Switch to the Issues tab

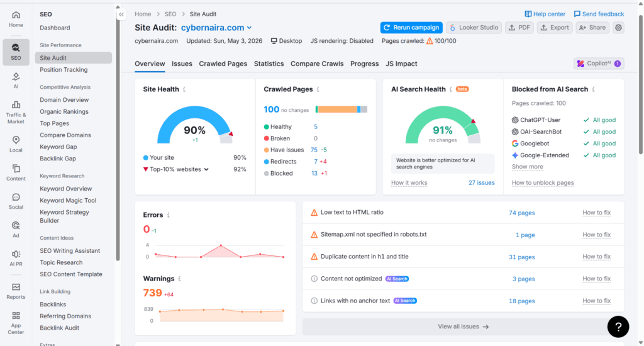coord(182,64)
